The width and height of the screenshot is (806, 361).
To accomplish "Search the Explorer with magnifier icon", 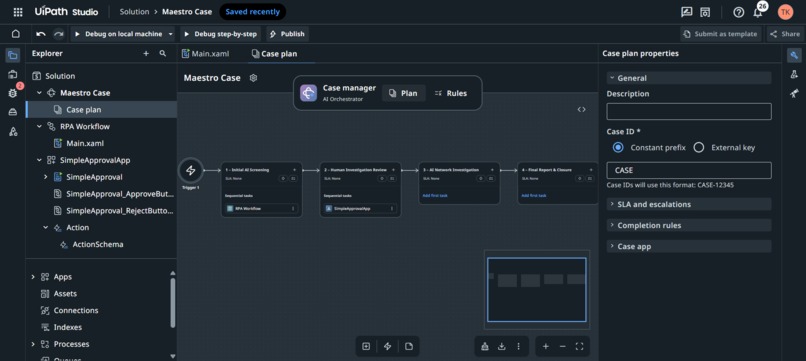I will click(162, 53).
